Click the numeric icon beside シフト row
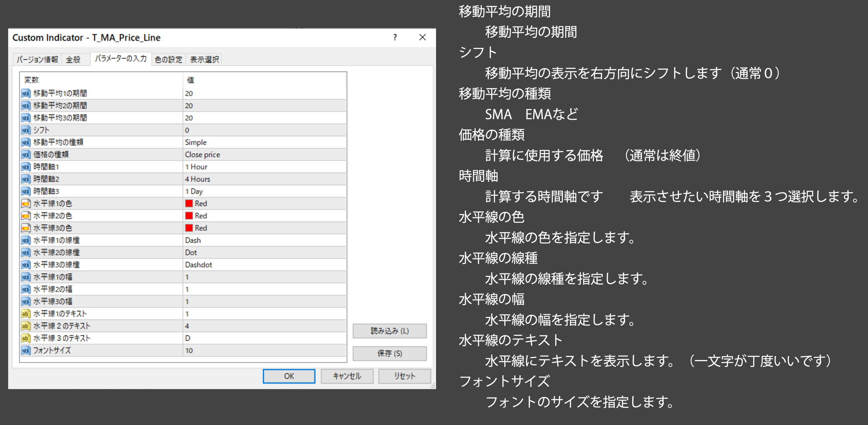This screenshot has width=868, height=425. [x=26, y=130]
